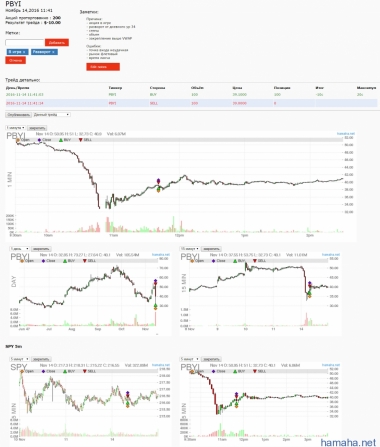Click закрепить above the SPY chart
380x447 pixels.
pos(41,359)
